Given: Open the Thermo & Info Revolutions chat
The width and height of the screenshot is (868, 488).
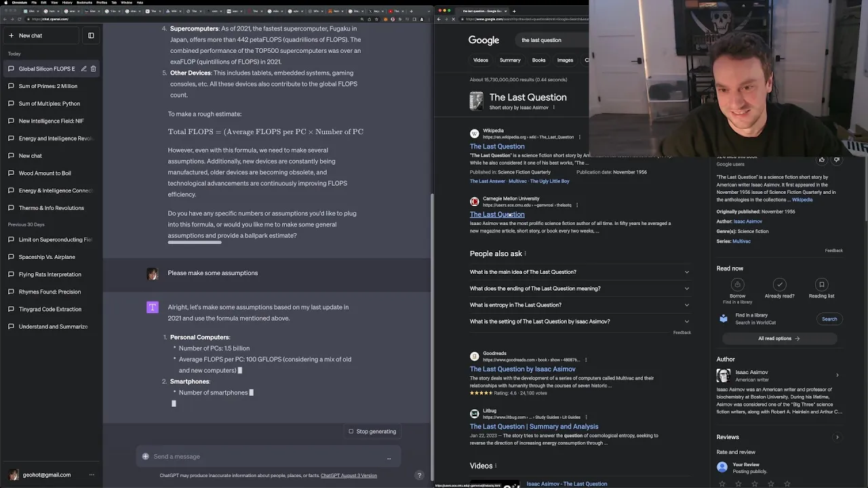Looking at the screenshot, I should pyautogui.click(x=51, y=208).
